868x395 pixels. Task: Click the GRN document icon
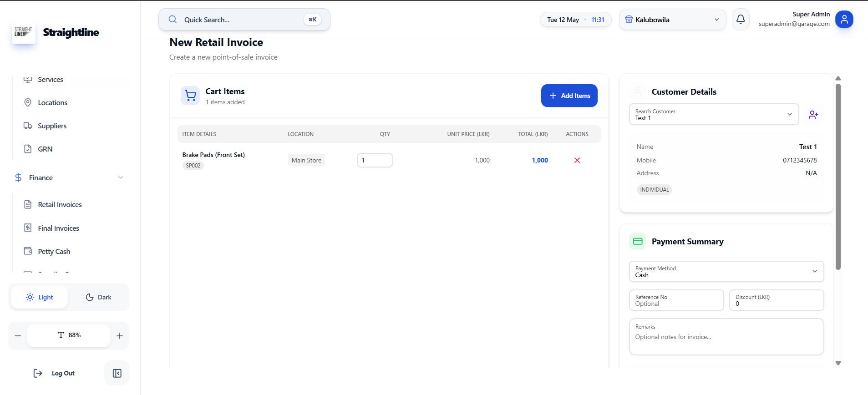point(28,149)
